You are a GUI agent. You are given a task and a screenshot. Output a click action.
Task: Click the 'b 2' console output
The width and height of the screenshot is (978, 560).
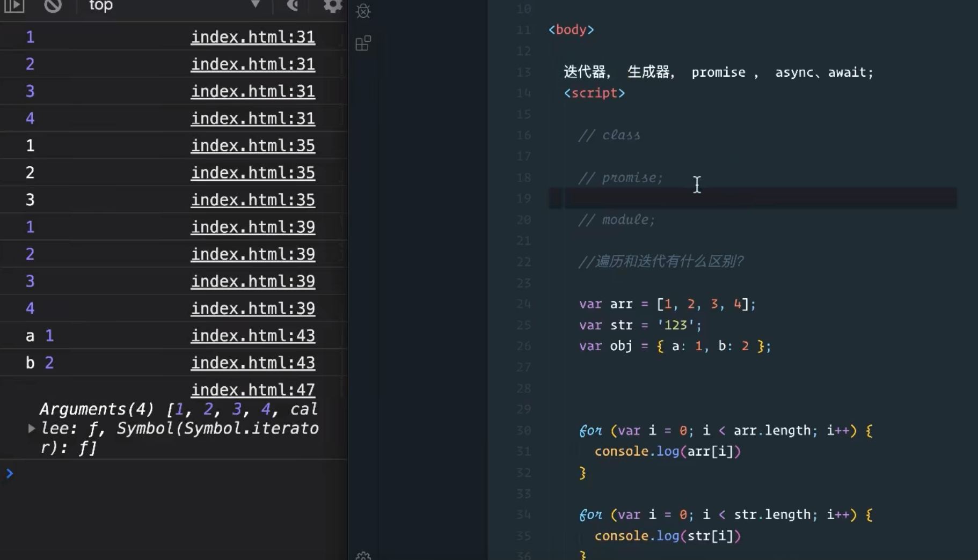click(x=40, y=363)
